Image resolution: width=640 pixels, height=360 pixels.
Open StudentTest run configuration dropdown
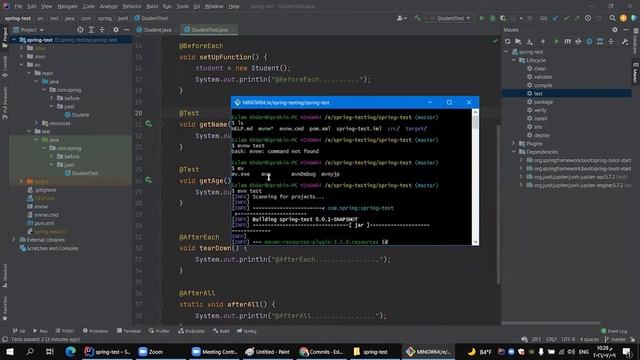point(450,18)
